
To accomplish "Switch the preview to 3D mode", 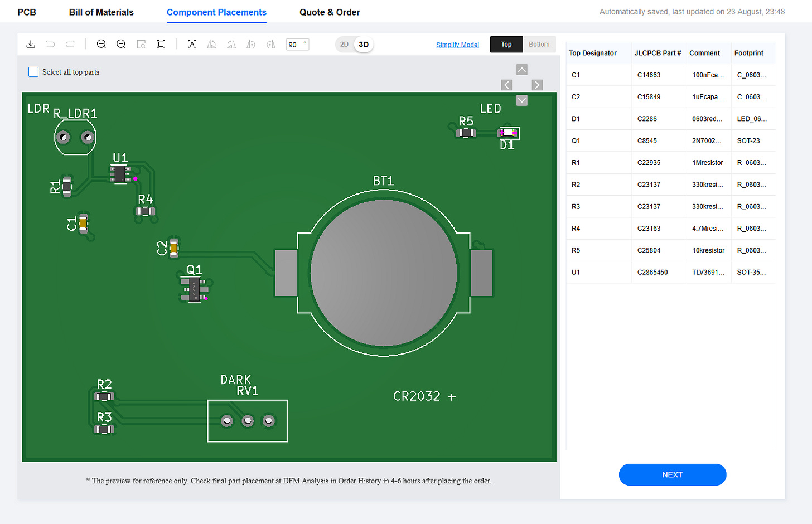I will 364,45.
